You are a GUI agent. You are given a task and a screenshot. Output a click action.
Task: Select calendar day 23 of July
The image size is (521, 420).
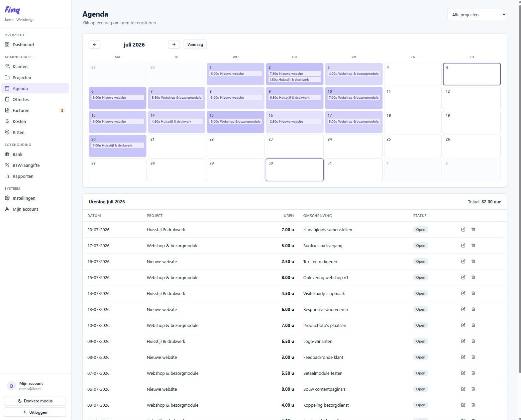coord(294,146)
